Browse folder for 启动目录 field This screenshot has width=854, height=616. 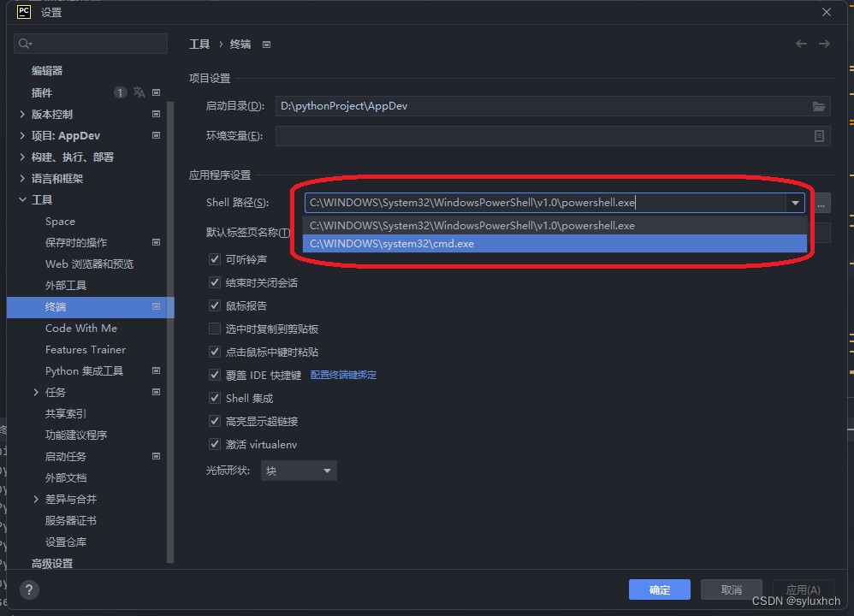[819, 106]
